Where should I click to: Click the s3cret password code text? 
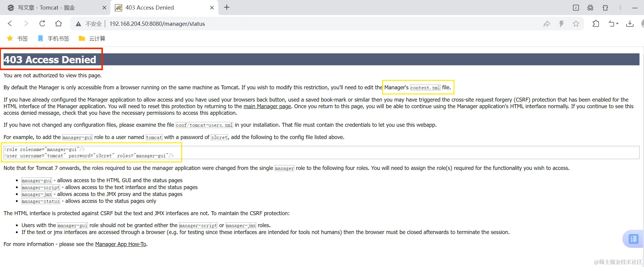click(x=219, y=138)
